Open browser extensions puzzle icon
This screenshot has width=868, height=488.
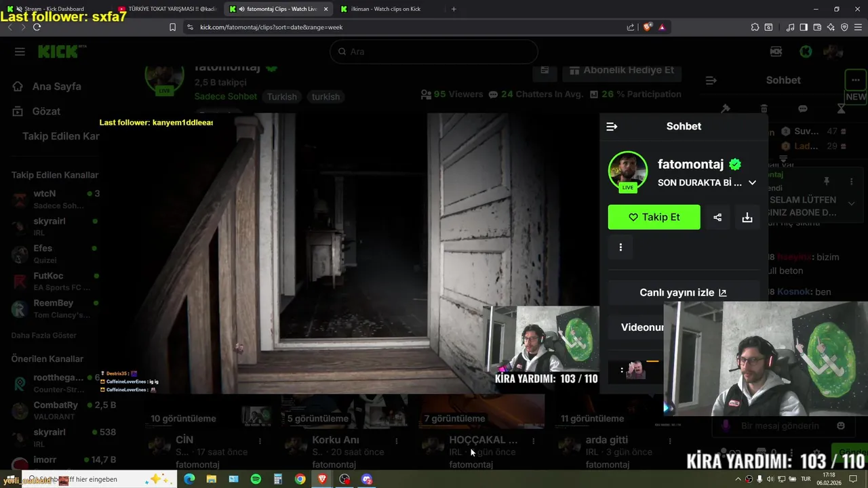755,27
